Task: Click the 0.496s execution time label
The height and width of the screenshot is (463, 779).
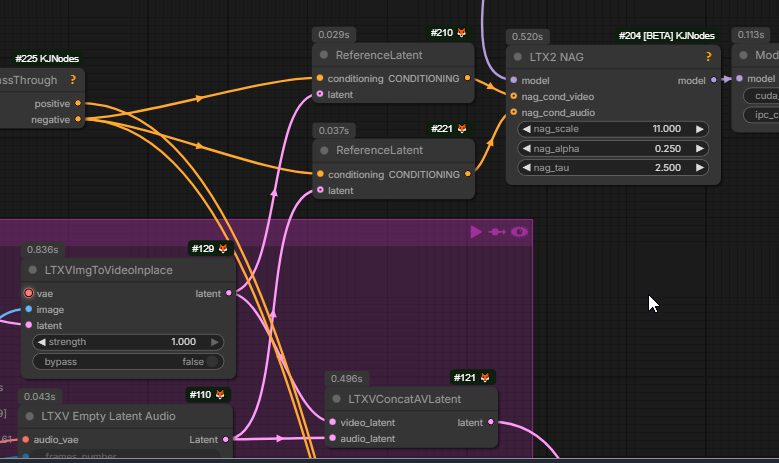Action: click(x=346, y=379)
